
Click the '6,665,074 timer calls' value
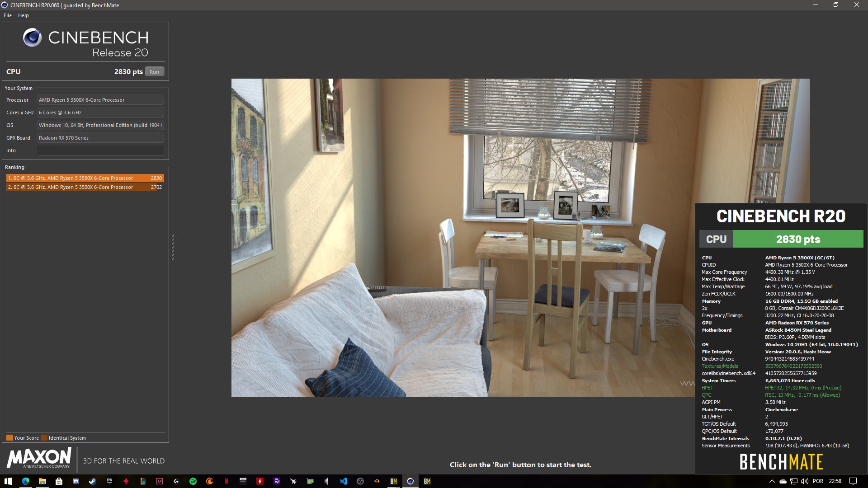[790, 380]
